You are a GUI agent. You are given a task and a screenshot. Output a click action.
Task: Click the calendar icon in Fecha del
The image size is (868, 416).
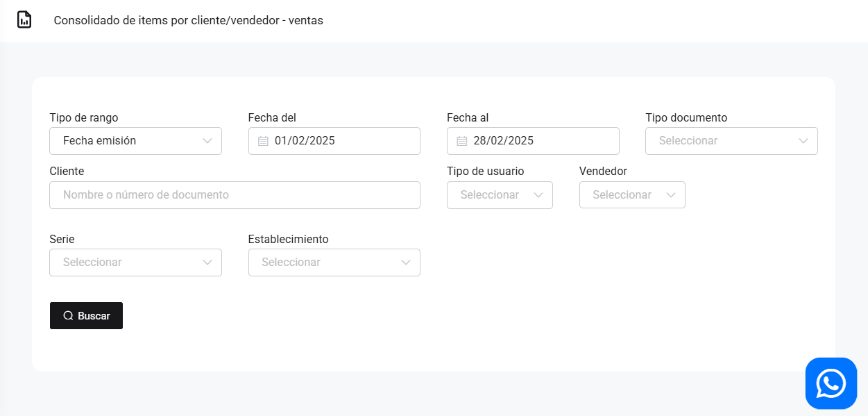[263, 141]
